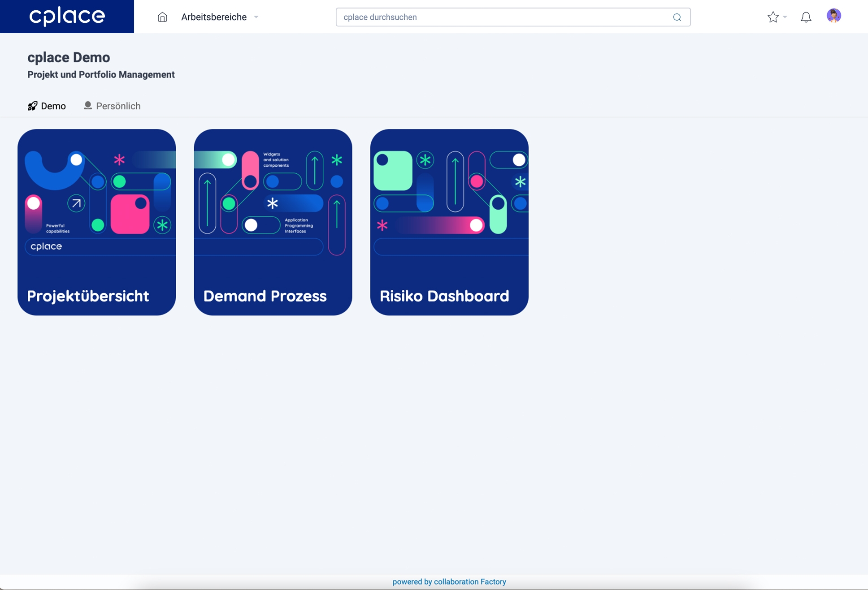Follow powered by collaboration Factory link
The image size is (868, 590).
click(449, 581)
